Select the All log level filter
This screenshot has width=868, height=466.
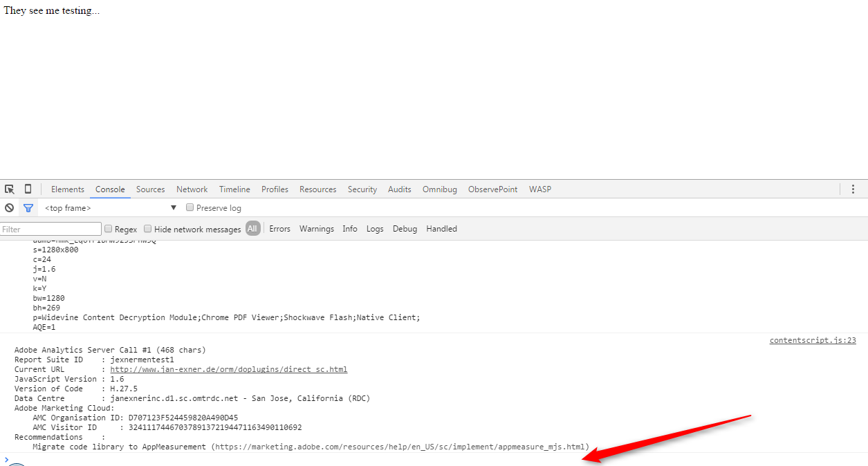point(252,229)
